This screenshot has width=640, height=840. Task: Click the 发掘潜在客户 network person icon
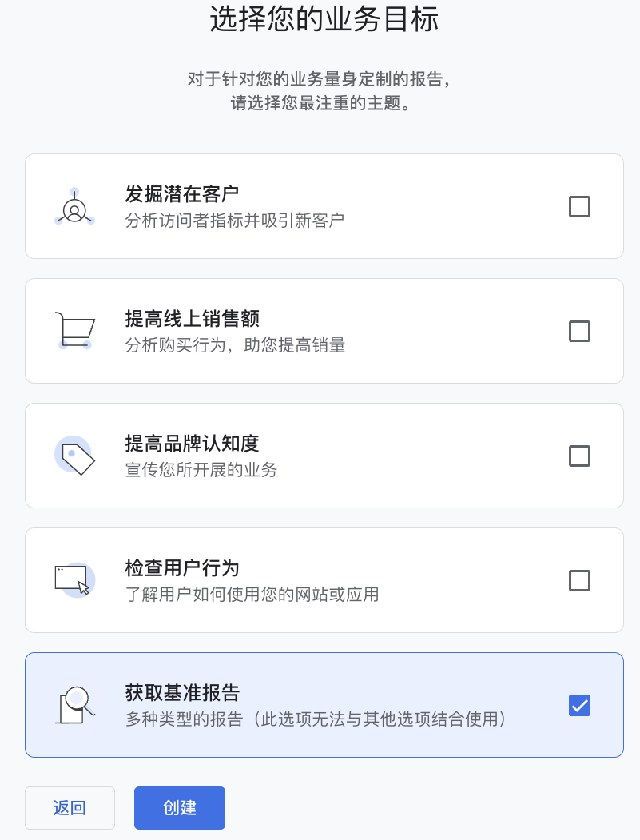tap(74, 207)
